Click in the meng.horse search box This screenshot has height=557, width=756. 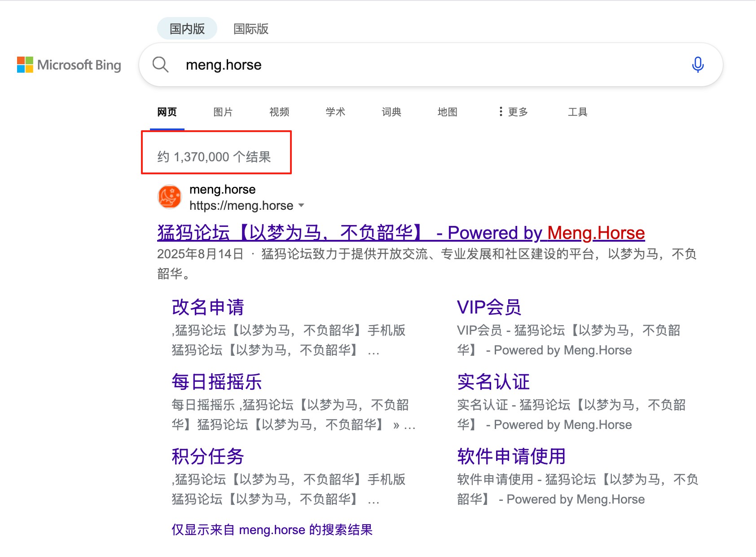tap(431, 65)
